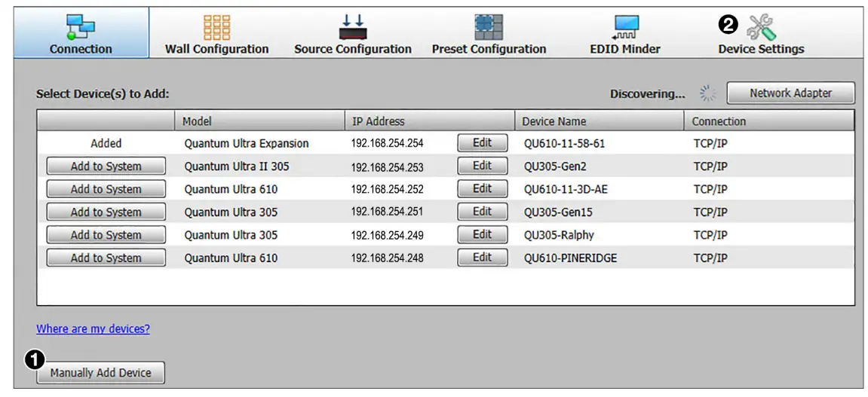Click the Connection column header
The height and width of the screenshot is (397, 868).
(x=769, y=121)
